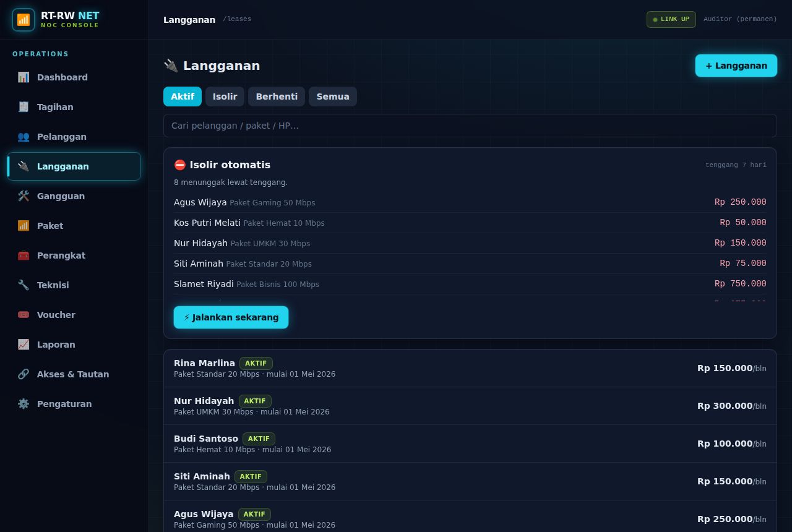
Task: Select Slamet Riyadi in the isolir list
Action: [x=470, y=284]
